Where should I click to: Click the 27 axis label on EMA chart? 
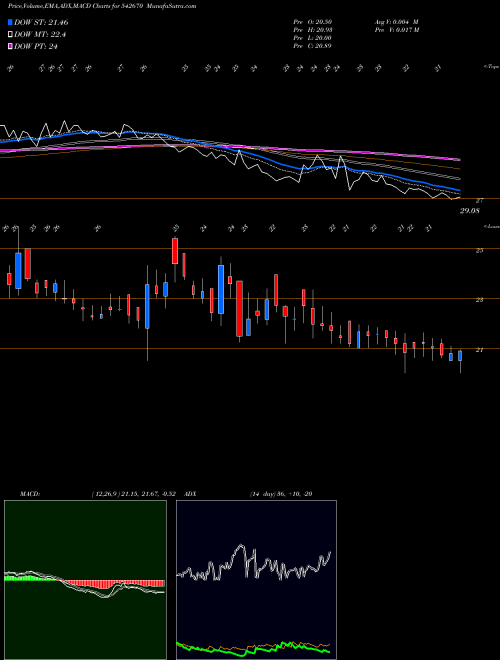coord(479,201)
